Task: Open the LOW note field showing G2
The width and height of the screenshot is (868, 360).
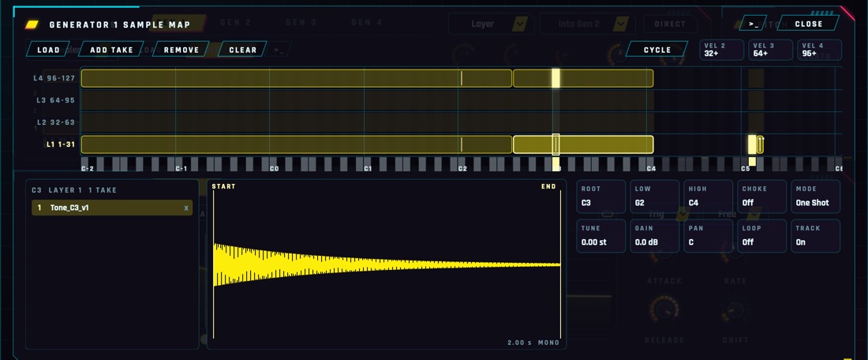Action: [655, 197]
